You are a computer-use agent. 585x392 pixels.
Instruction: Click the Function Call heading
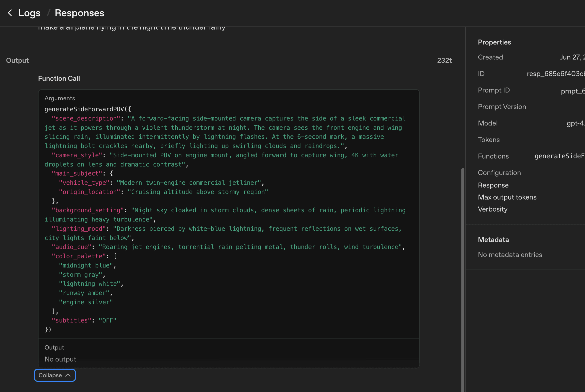click(59, 78)
